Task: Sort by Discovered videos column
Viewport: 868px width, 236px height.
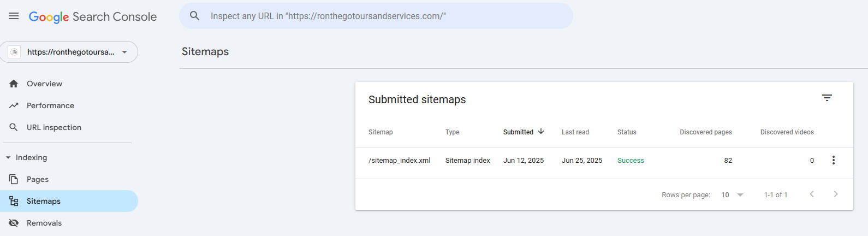Action: click(787, 132)
